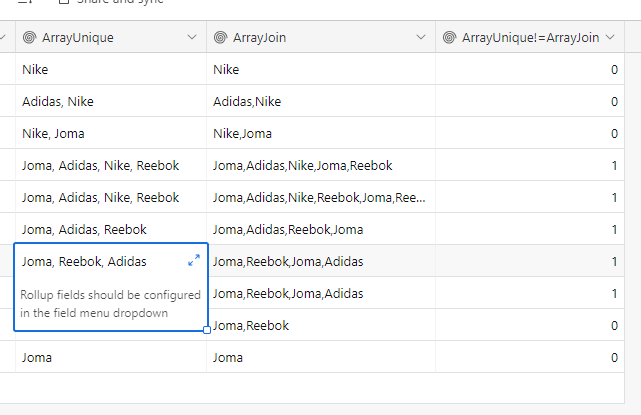The width and height of the screenshot is (641, 415).
Task: Click the last ArrayUnique cell reading "Joma"
Action: (x=111, y=357)
